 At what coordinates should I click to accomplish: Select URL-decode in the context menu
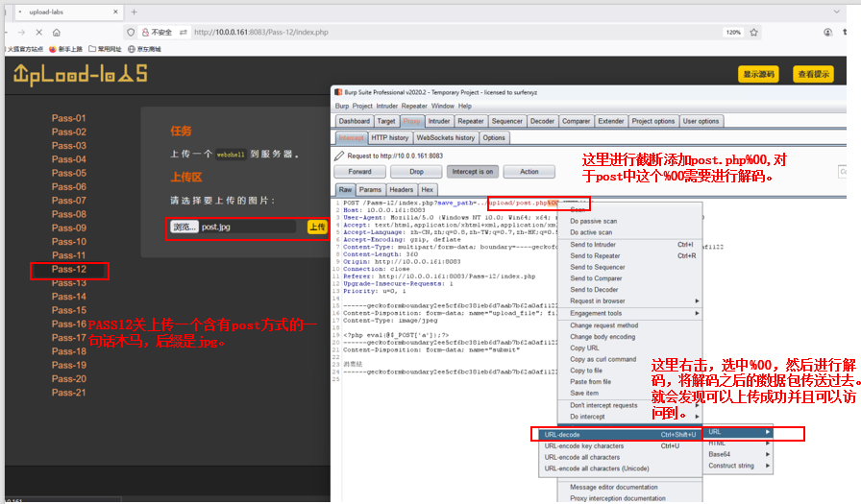pyautogui.click(x=620, y=434)
